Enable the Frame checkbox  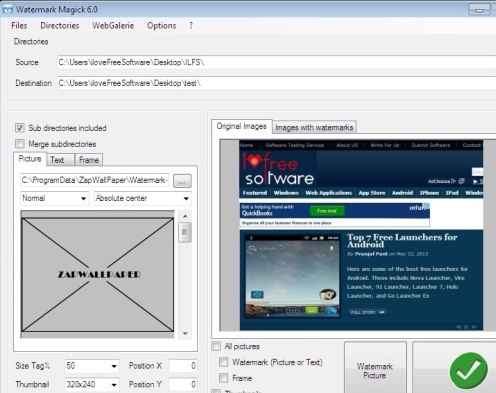tap(224, 378)
